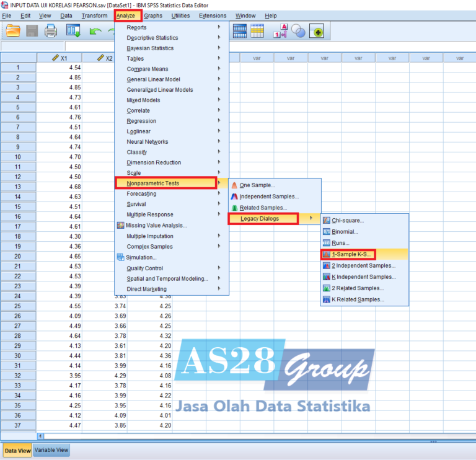Click the Recall recently used dialogs icon
Screen dimensions: 476x460
73,30
